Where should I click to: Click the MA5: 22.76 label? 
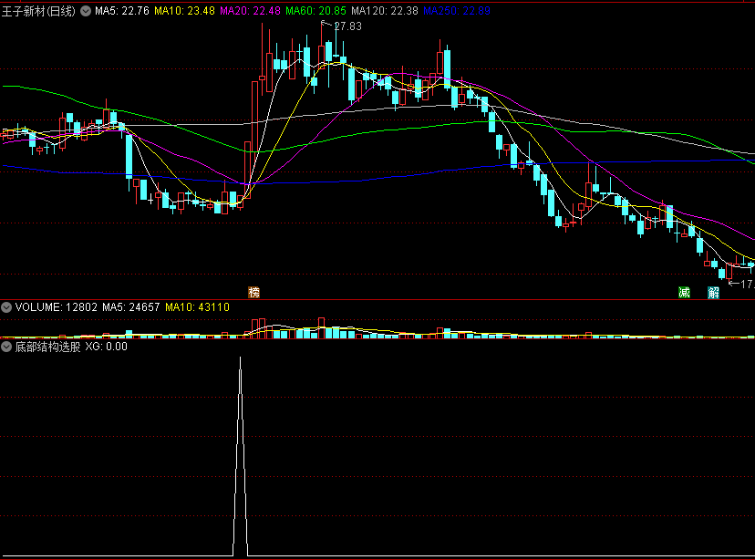coord(122,11)
